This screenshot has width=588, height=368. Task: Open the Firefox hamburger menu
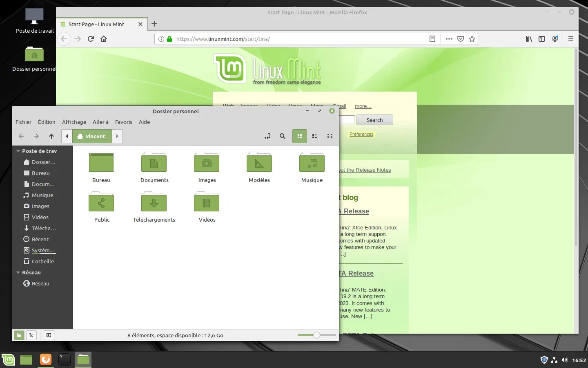pos(571,39)
